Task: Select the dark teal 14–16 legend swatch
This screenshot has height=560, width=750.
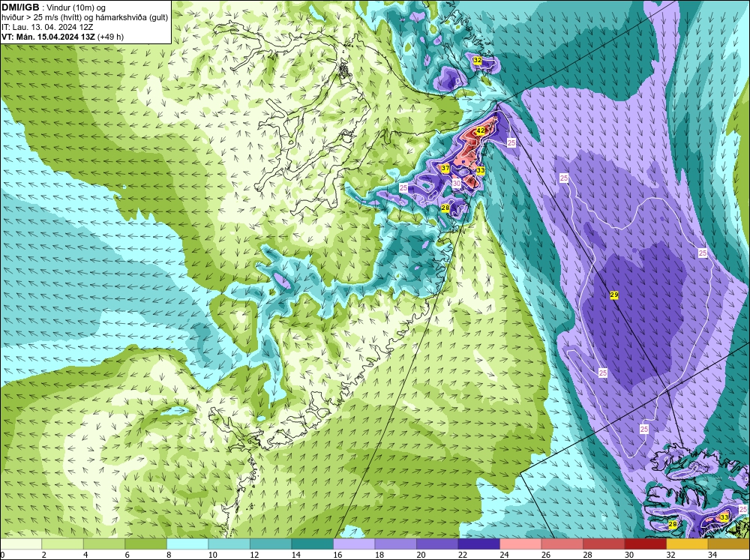Action: [x=312, y=544]
